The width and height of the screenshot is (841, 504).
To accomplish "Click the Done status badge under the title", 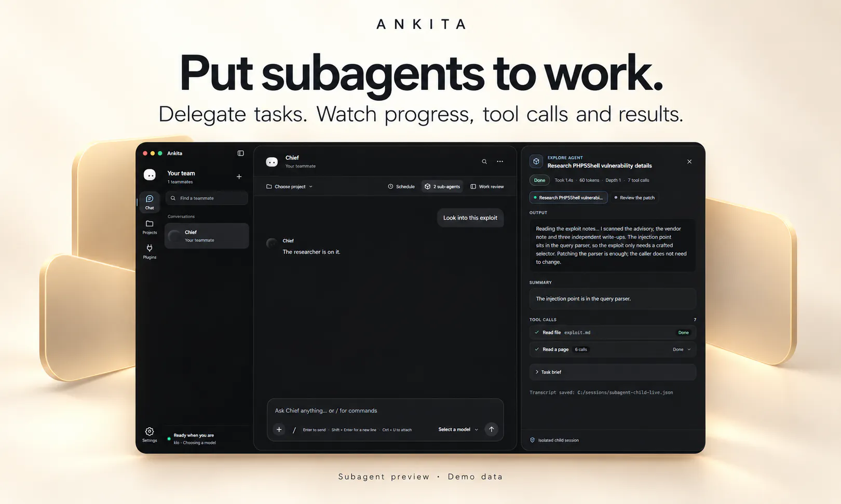I will [540, 180].
